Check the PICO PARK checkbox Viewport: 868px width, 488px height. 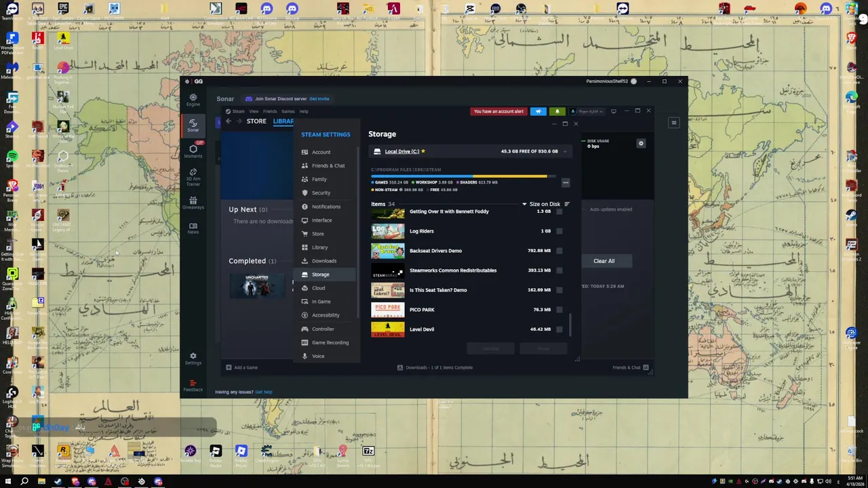[x=559, y=310]
